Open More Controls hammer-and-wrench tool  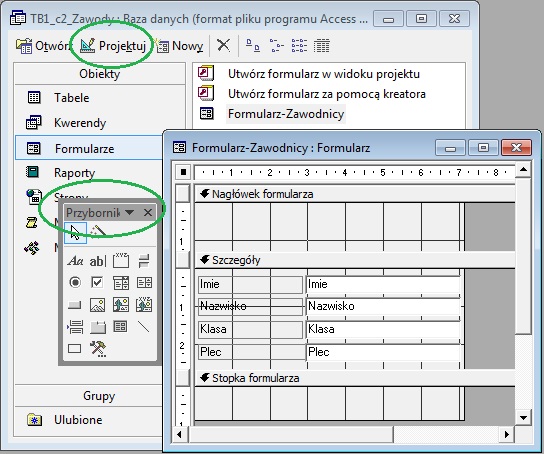coord(98,349)
